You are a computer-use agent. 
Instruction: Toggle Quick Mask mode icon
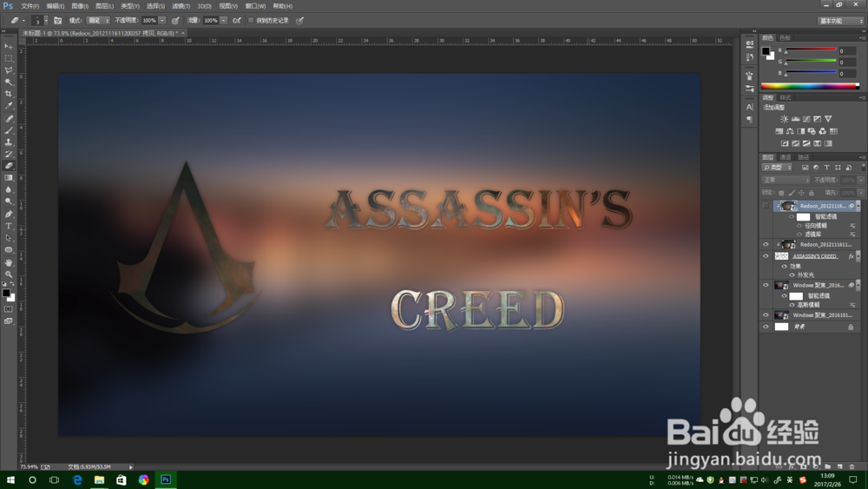point(9,309)
